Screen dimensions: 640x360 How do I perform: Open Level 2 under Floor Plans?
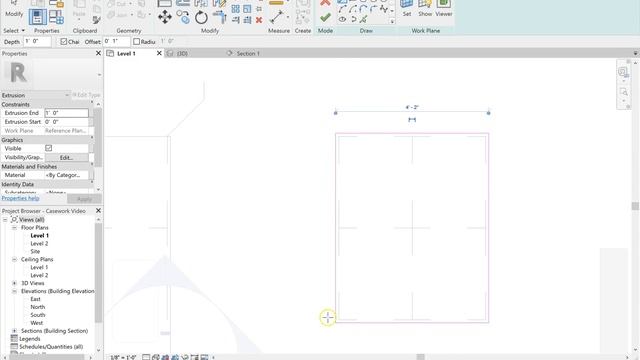coord(39,244)
